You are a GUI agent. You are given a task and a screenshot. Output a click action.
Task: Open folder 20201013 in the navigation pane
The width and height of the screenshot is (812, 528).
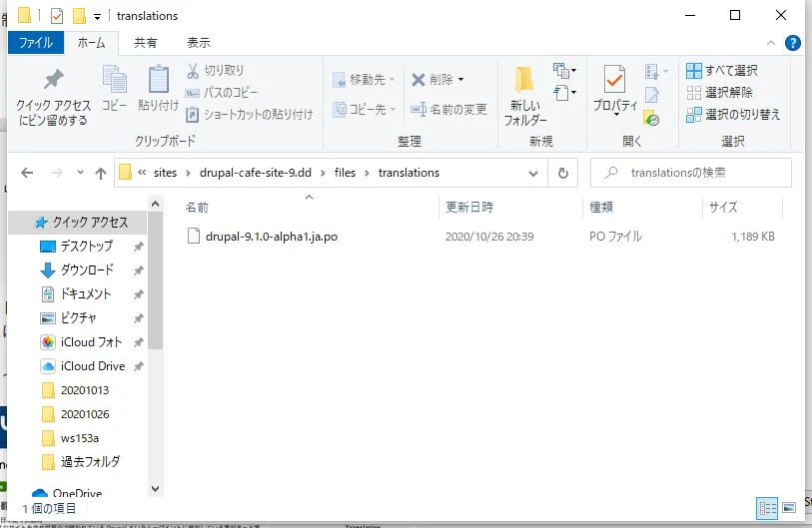click(75, 390)
